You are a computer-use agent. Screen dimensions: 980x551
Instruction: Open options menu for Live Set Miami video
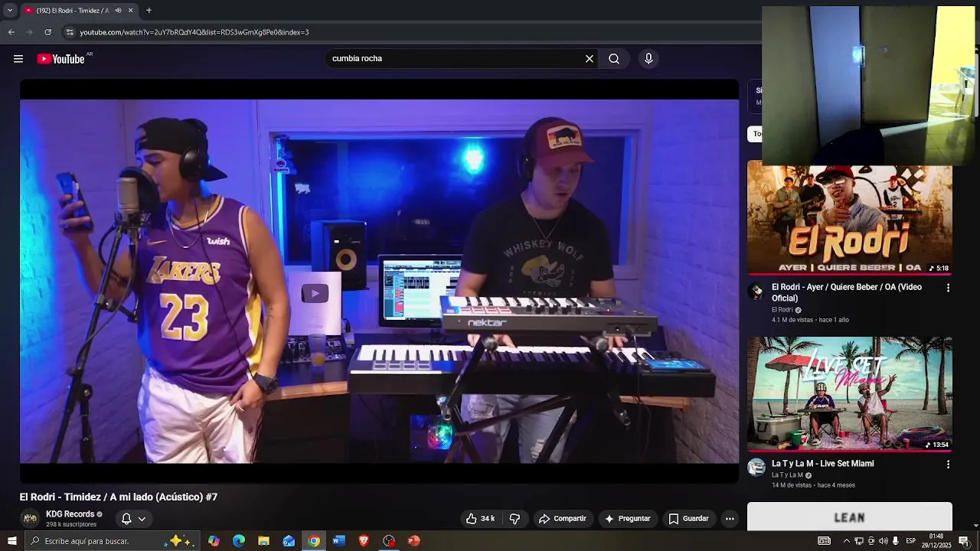(948, 465)
